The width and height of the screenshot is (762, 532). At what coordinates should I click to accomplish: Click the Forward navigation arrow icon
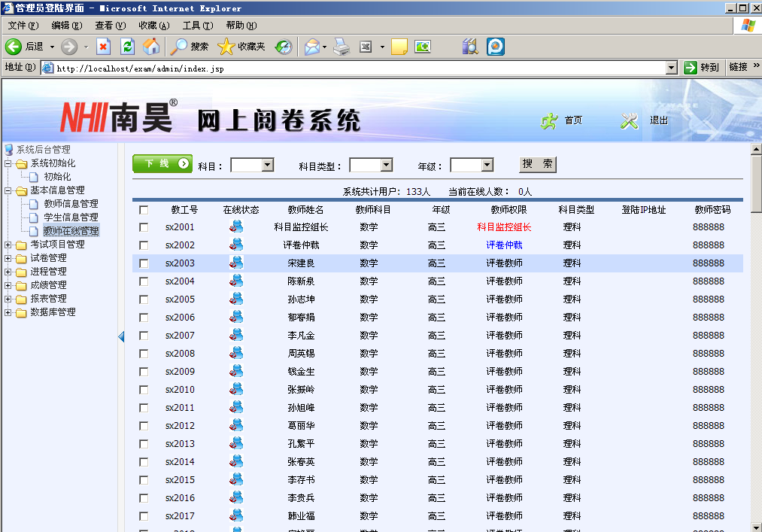[x=69, y=47]
